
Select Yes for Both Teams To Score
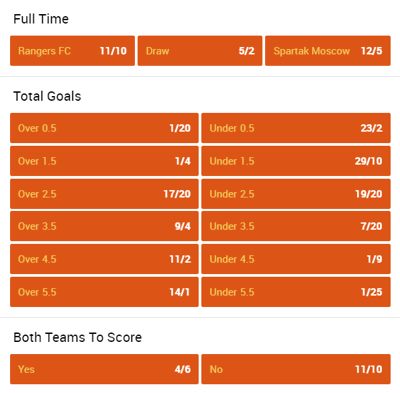pyautogui.click(x=104, y=369)
